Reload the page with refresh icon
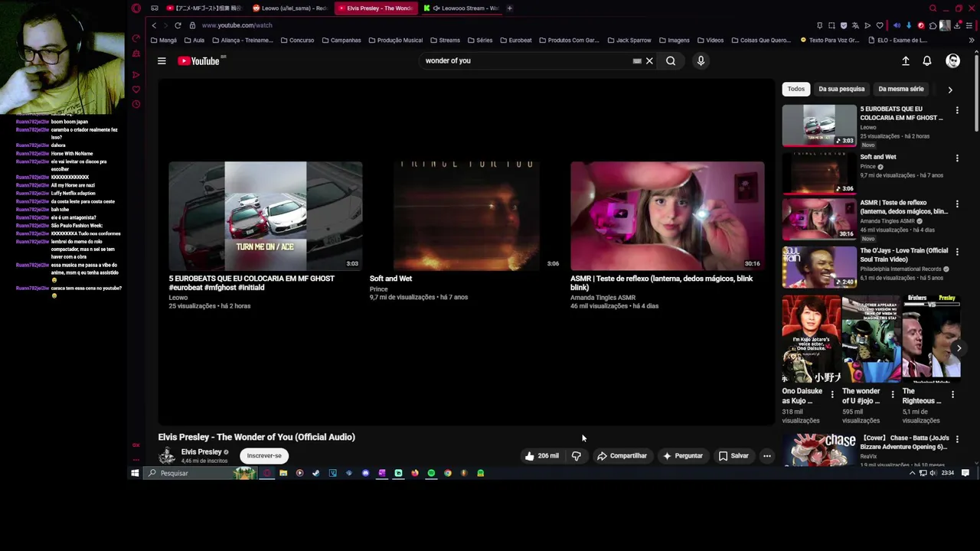 178,25
